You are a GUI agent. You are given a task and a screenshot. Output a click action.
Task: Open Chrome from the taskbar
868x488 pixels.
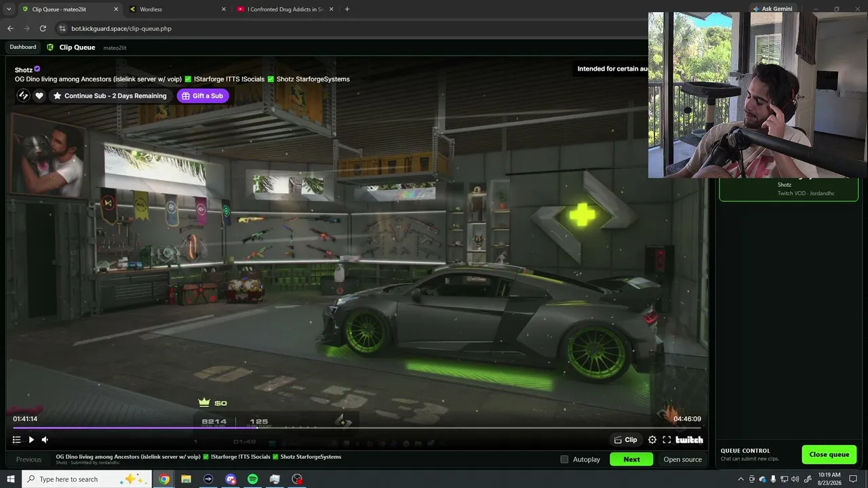164,479
